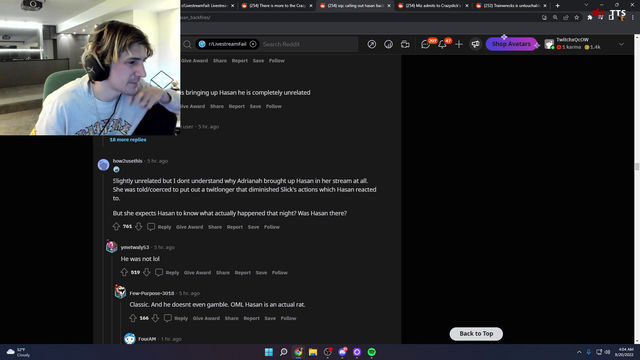Click Chrome share page icon
The width and height of the screenshot is (640, 360).
566,18
